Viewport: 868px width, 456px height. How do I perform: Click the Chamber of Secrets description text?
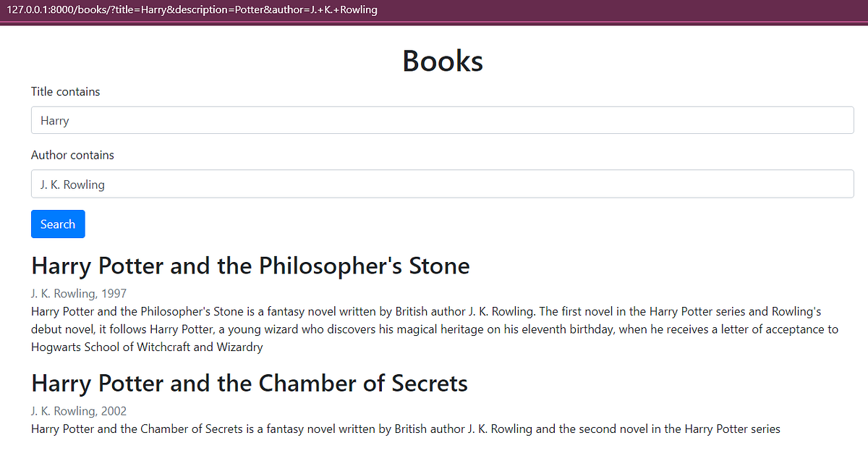(x=405, y=428)
